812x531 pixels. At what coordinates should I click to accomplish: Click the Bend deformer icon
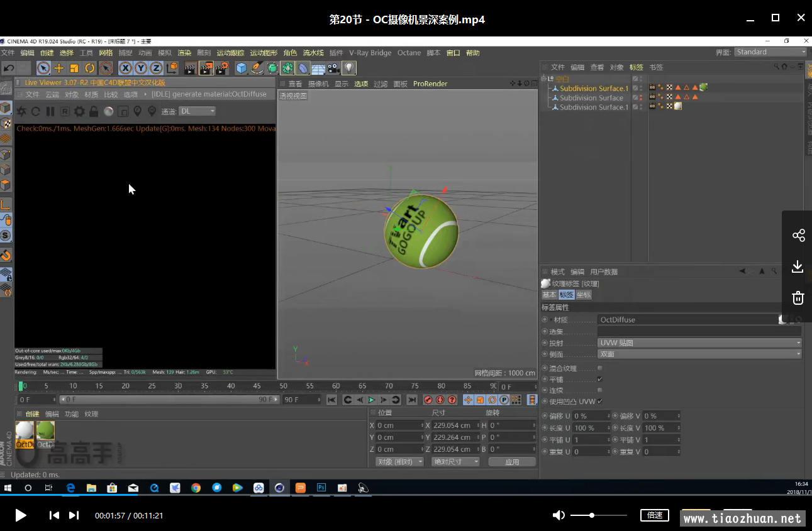(303, 68)
